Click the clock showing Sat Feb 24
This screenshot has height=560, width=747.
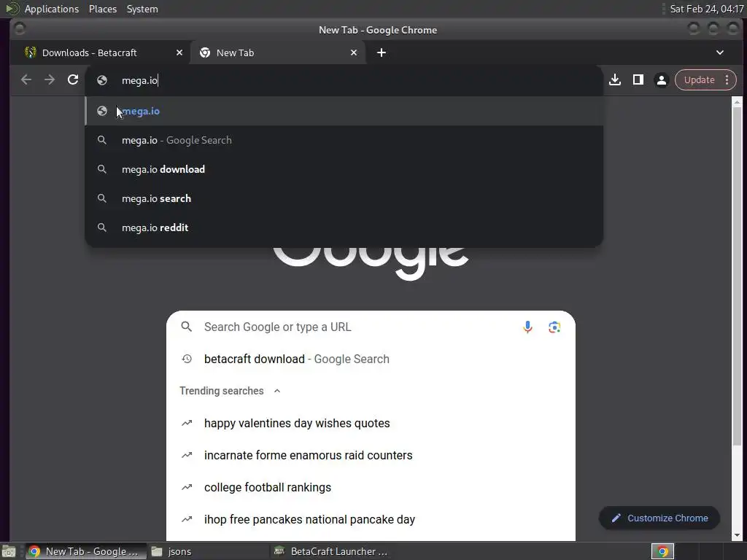click(706, 9)
